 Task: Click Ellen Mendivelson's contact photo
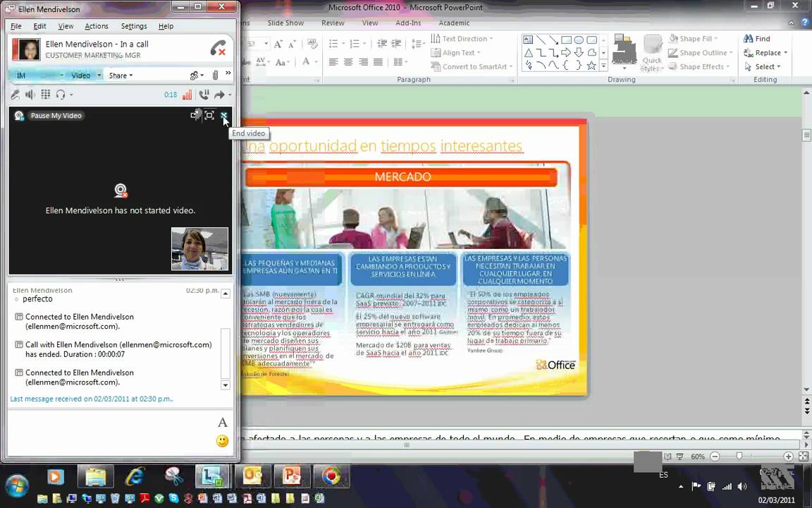coord(26,49)
